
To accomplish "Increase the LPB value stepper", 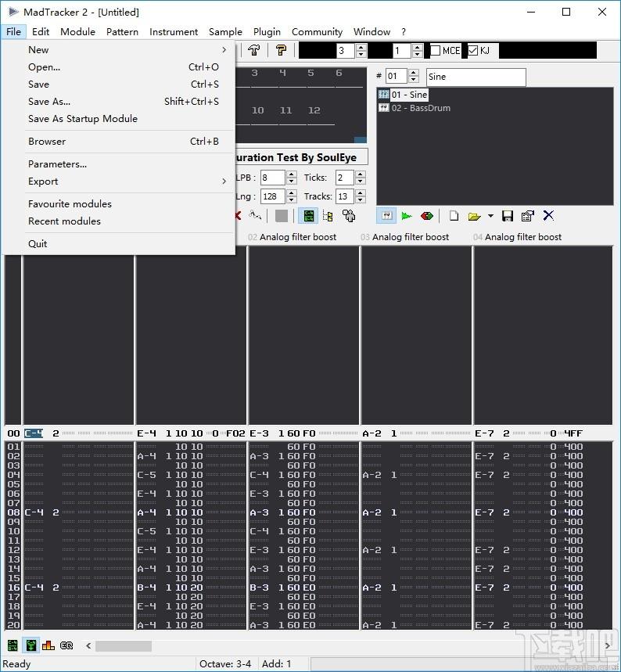I will point(292,174).
